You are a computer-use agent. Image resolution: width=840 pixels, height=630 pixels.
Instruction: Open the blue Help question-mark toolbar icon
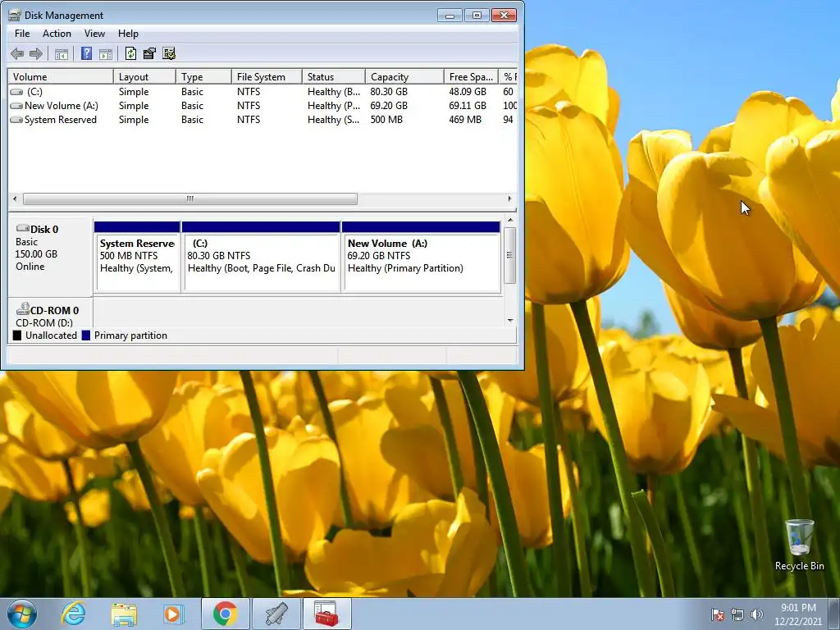pos(86,53)
